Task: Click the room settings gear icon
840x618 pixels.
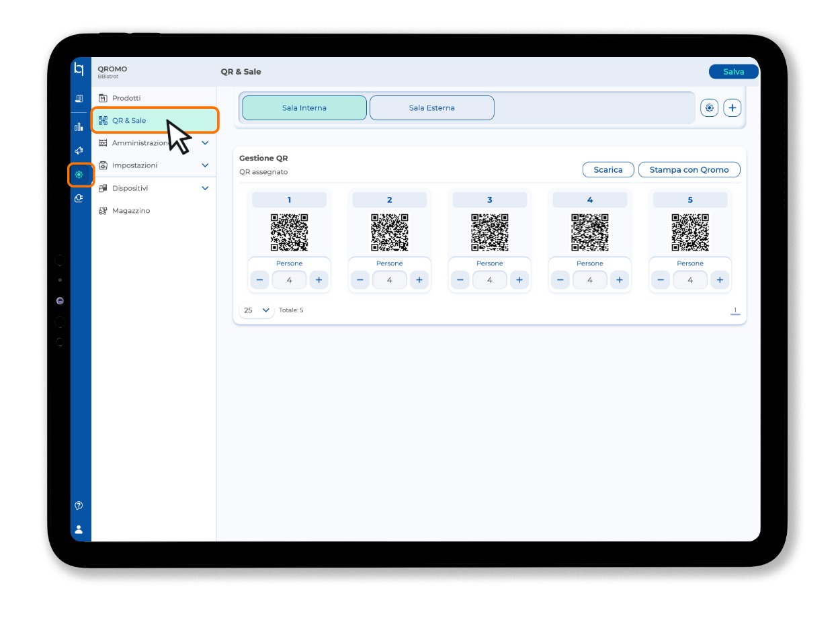Action: (x=710, y=107)
